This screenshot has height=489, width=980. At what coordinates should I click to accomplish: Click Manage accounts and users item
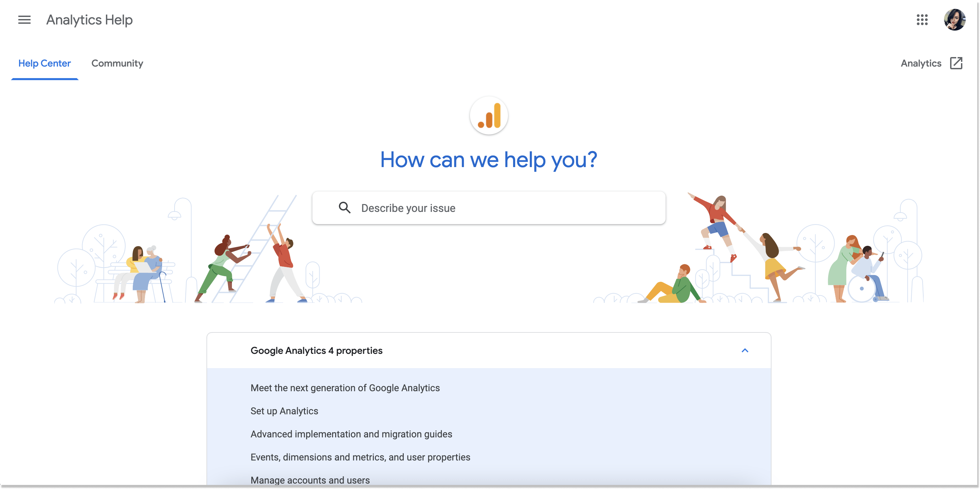[x=311, y=480]
